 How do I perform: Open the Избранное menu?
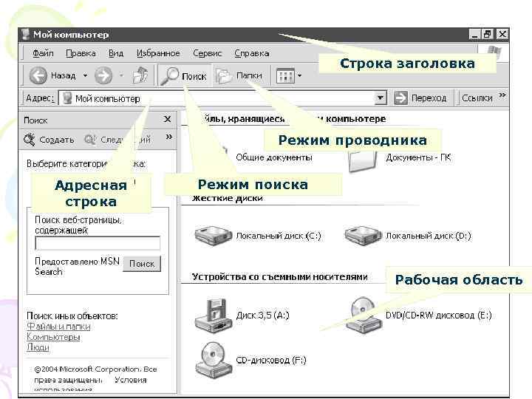[x=158, y=53]
